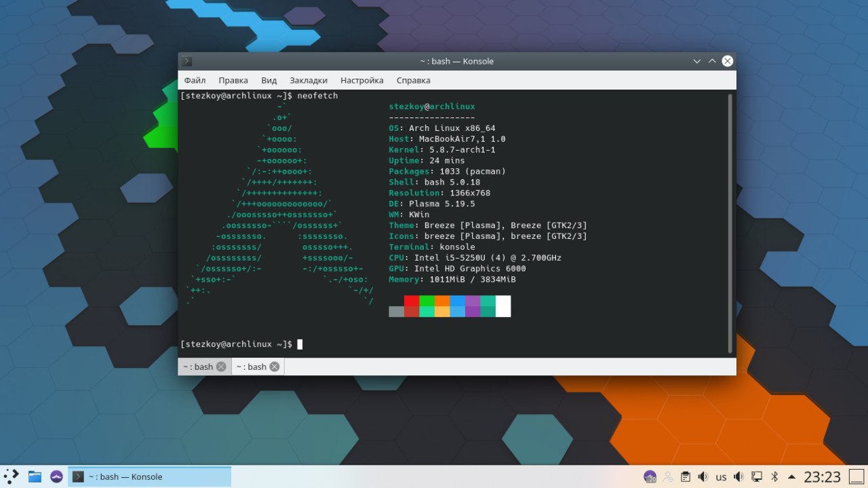This screenshot has height=488, width=868.
Task: Open the 23:23 digital clock
Action: [822, 476]
